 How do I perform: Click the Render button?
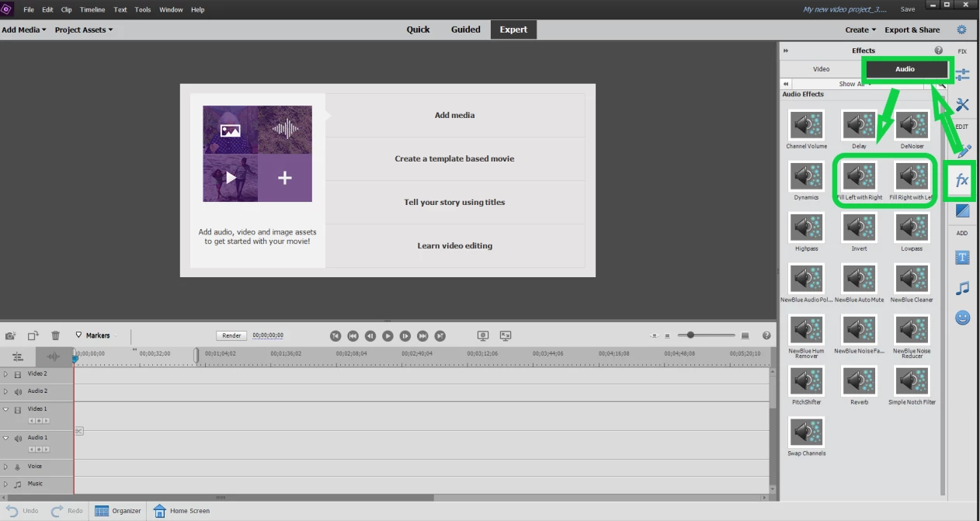point(231,335)
